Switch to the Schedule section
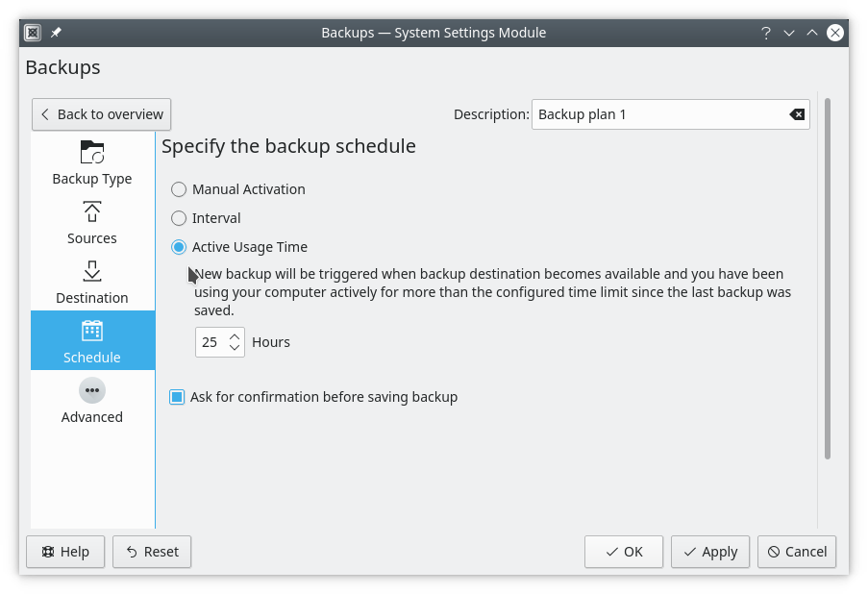This screenshot has height=594, width=868. pos(91,340)
